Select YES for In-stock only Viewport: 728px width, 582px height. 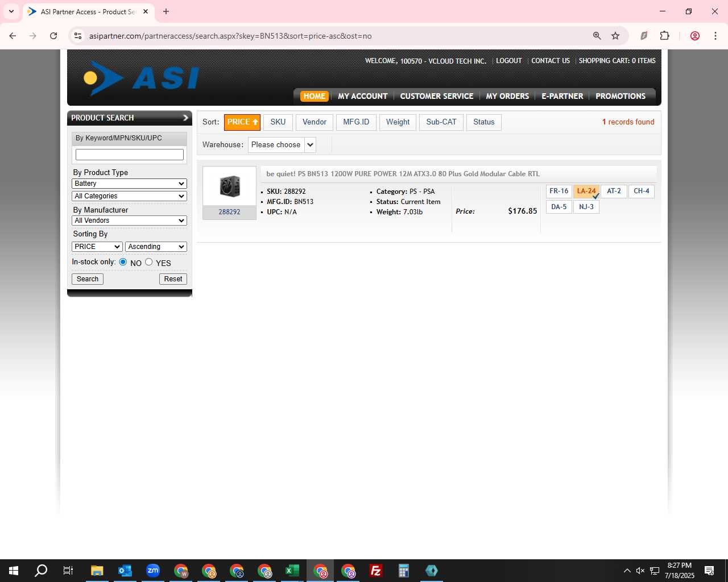(149, 262)
